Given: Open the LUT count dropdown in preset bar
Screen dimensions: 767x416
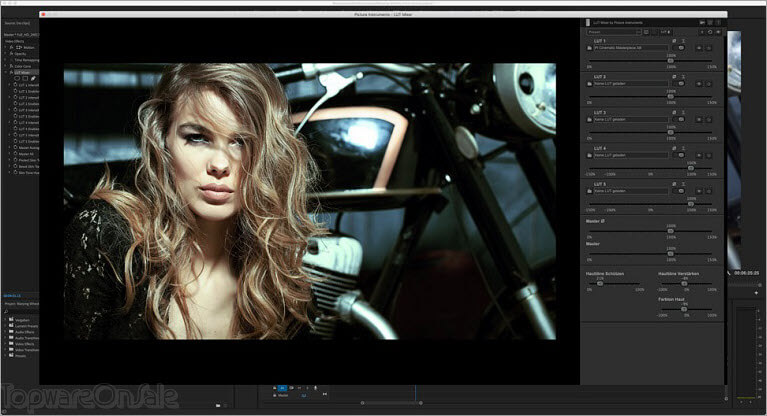Looking at the screenshot, I should coord(666,32).
